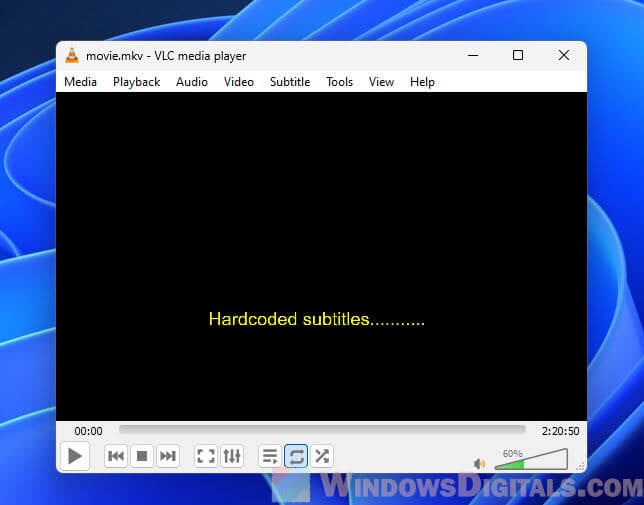Mute audio via the speaker icon
This screenshot has width=644, height=505.
[479, 464]
